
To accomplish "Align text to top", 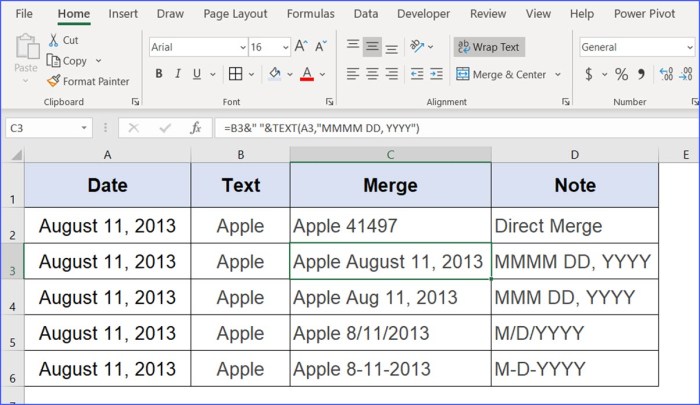I will tap(353, 46).
